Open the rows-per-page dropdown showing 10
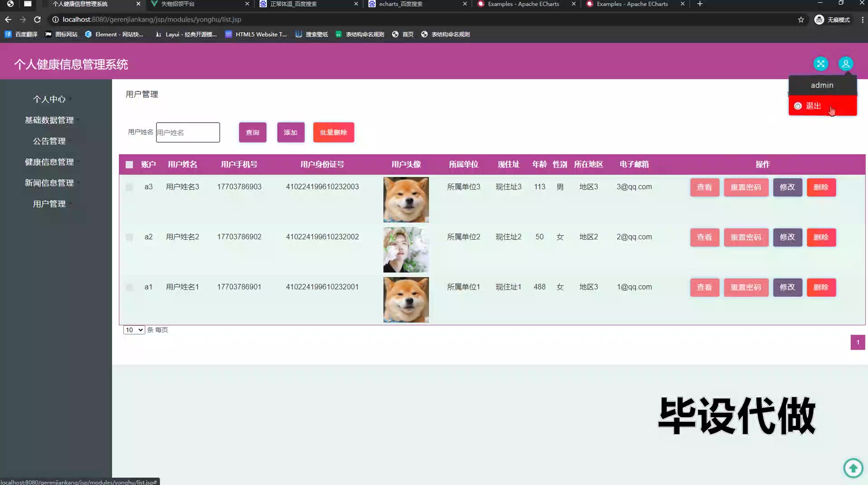 click(134, 330)
